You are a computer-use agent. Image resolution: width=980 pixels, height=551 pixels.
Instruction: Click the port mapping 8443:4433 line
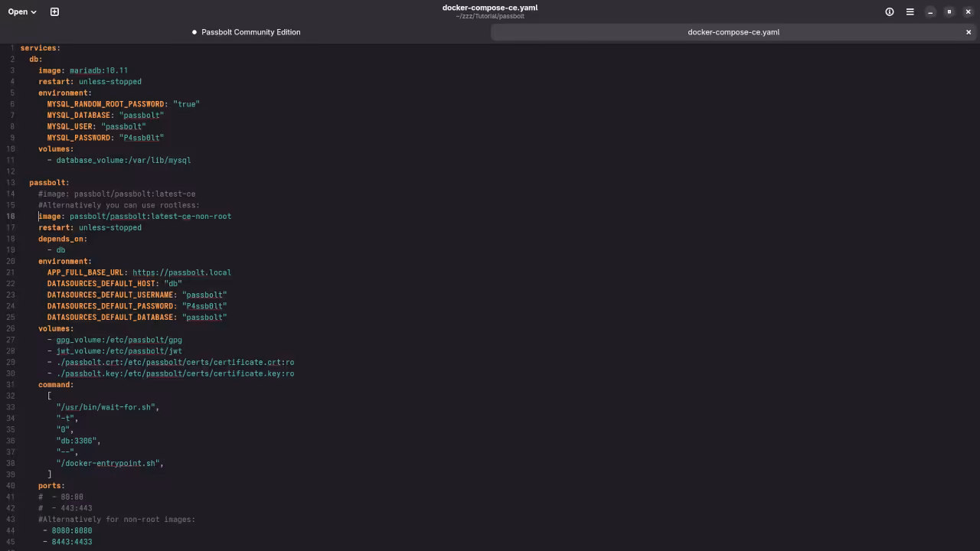click(71, 542)
